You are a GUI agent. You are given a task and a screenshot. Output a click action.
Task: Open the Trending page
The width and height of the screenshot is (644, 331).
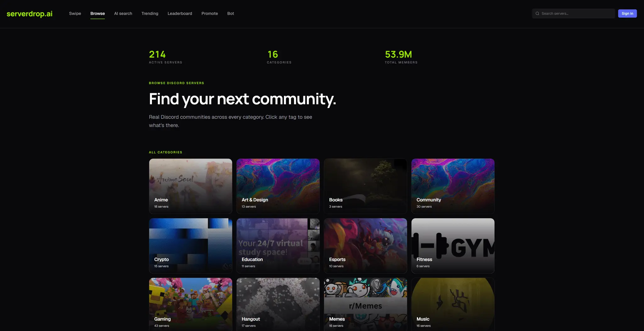coord(150,14)
